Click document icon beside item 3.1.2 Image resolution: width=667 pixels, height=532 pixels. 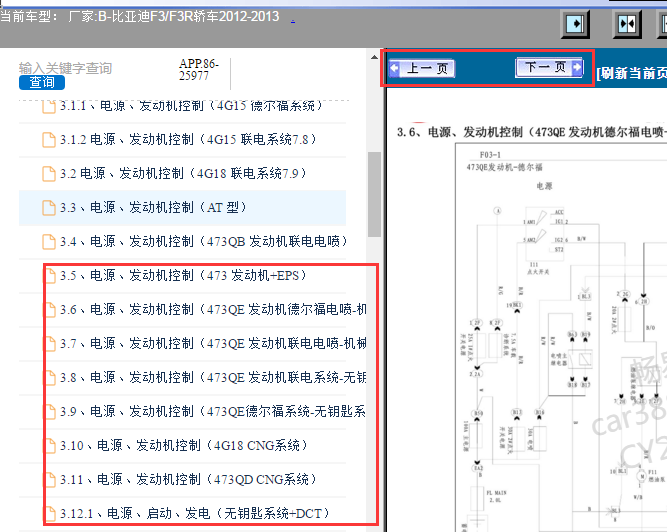[49, 139]
